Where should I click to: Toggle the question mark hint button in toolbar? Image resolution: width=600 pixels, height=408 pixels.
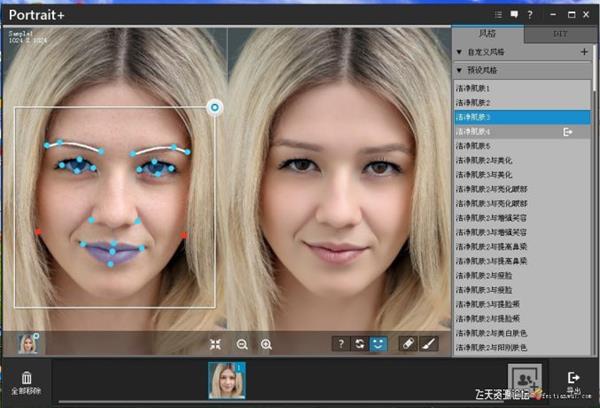341,343
